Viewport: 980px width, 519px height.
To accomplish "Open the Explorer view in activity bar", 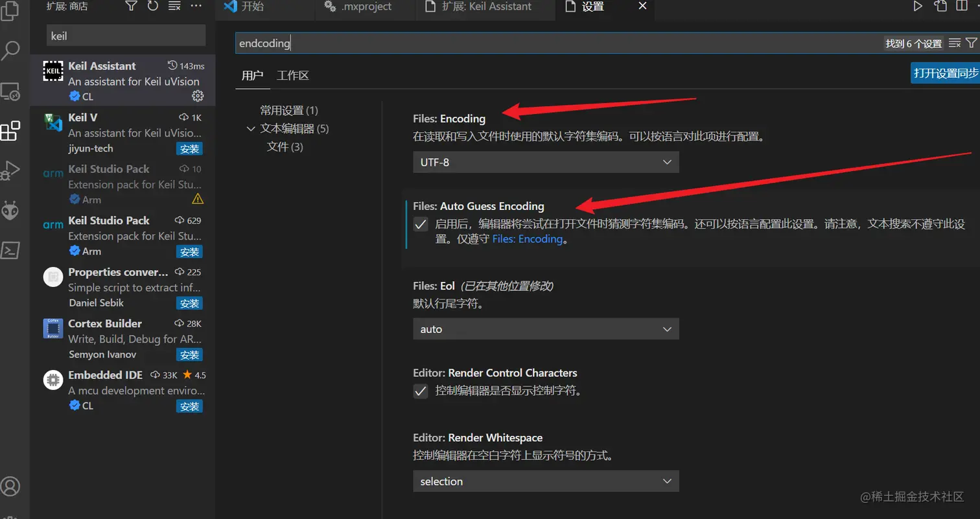I will tap(11, 11).
